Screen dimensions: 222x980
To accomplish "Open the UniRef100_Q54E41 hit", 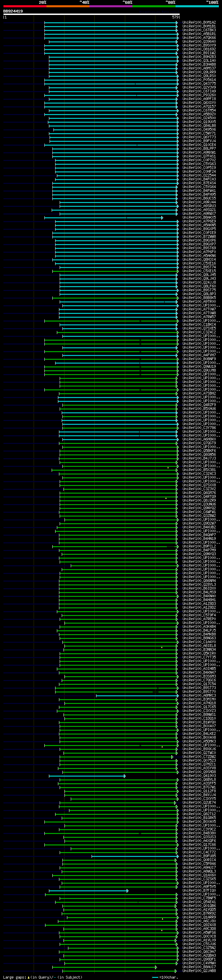I will tap(199, 902).
